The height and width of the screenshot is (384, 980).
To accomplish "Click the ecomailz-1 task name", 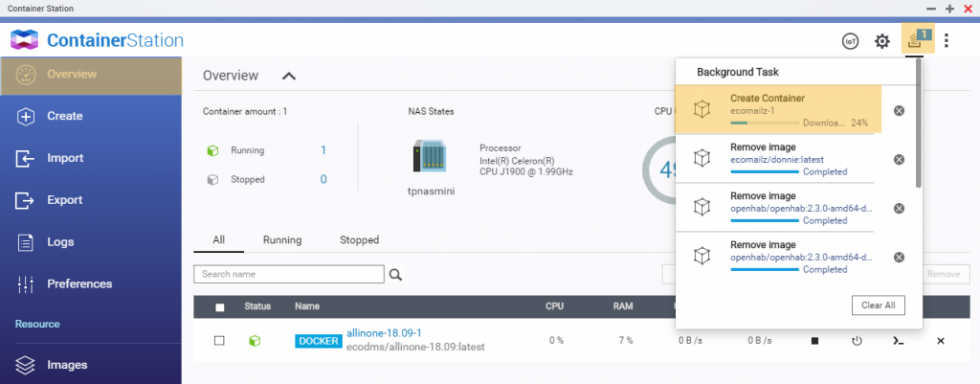I will pos(752,110).
